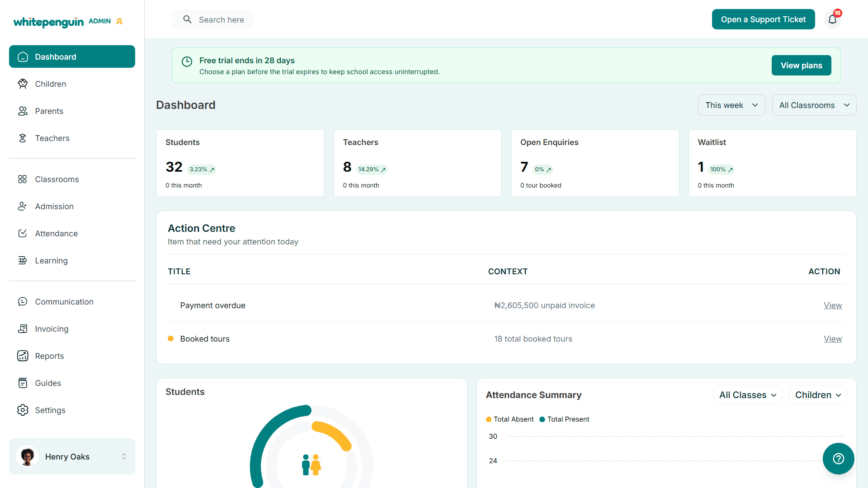Open the All Classrooms filter dropdown

814,105
